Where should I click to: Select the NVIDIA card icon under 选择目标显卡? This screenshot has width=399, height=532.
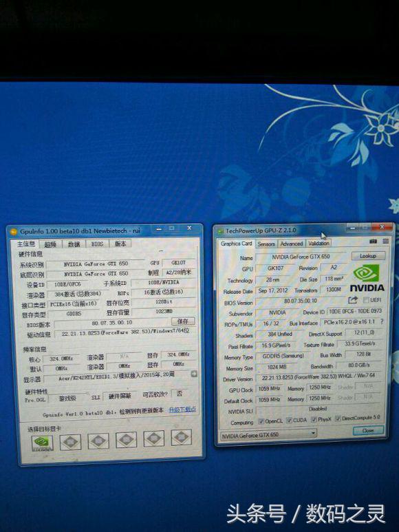(42, 443)
